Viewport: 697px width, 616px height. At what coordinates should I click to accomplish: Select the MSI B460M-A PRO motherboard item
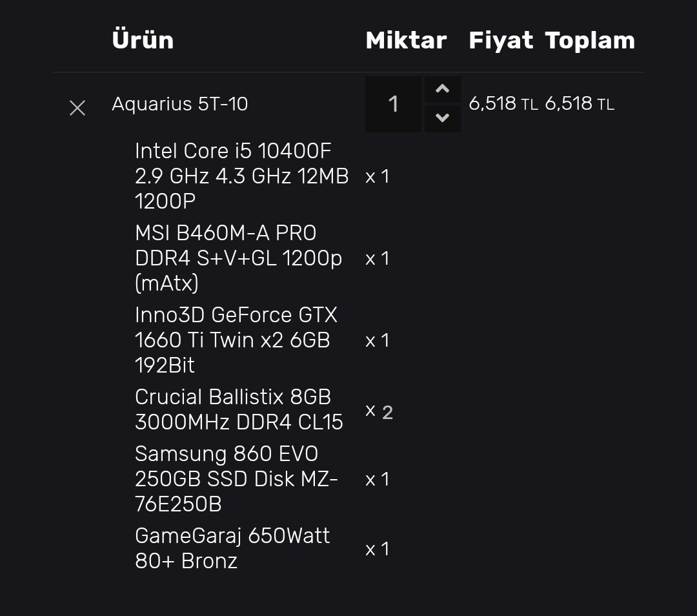pos(238,258)
